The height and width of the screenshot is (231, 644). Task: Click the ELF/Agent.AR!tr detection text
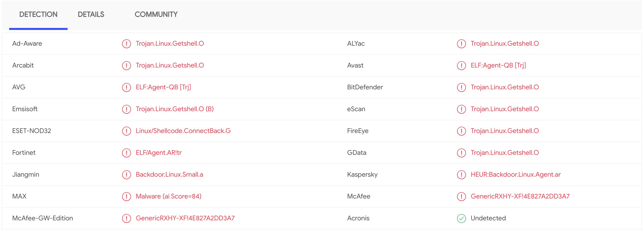coord(159,153)
